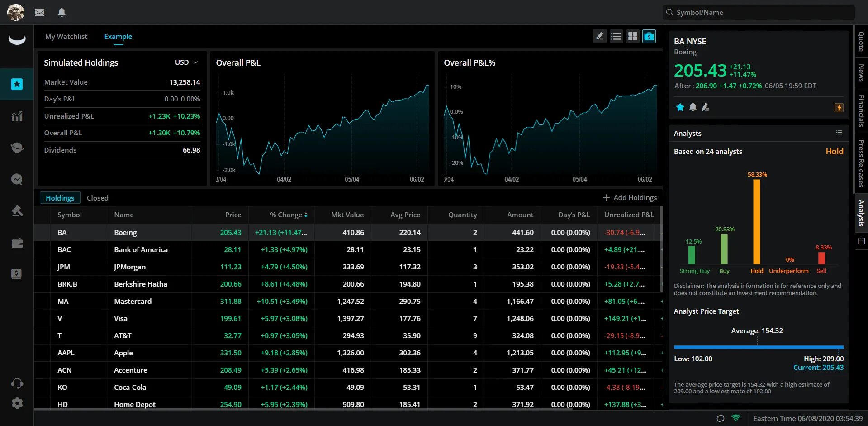The image size is (868, 426).
Task: Switch to My Watchlist tab
Action: point(66,36)
